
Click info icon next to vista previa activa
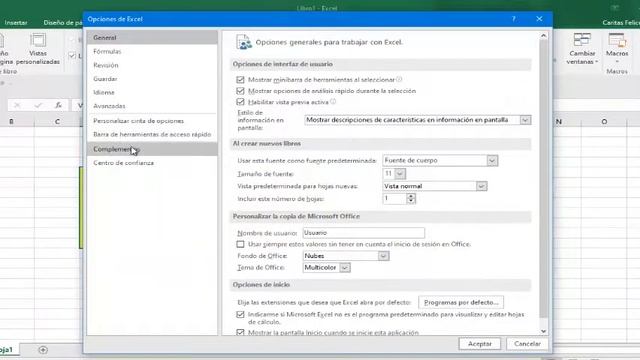pos(333,101)
